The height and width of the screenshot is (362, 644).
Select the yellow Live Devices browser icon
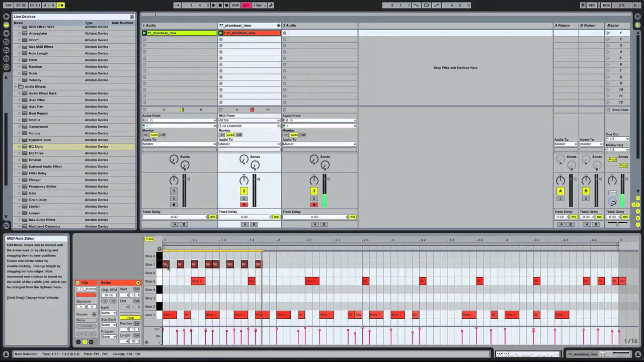tap(6, 25)
